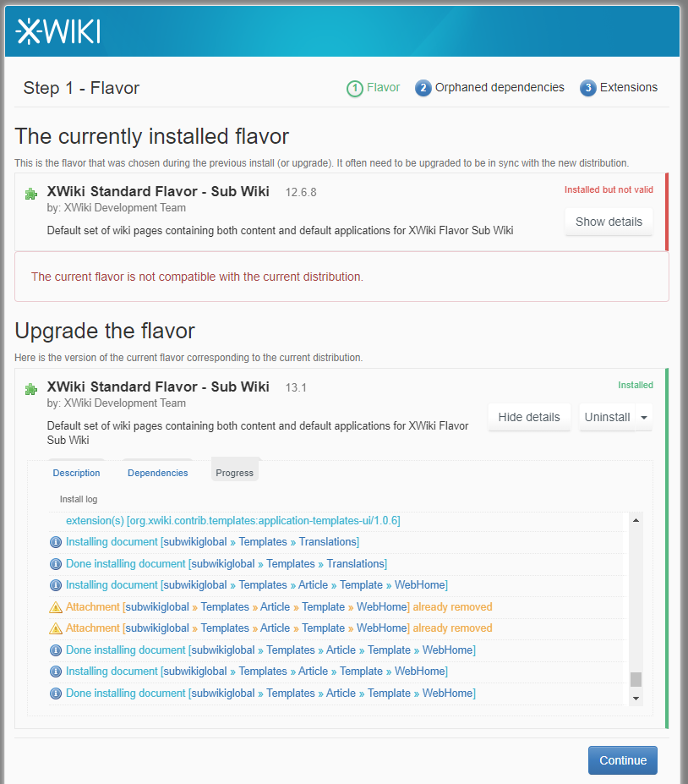
Task: Click the install log scrollbar up arrow
Action: point(636,520)
